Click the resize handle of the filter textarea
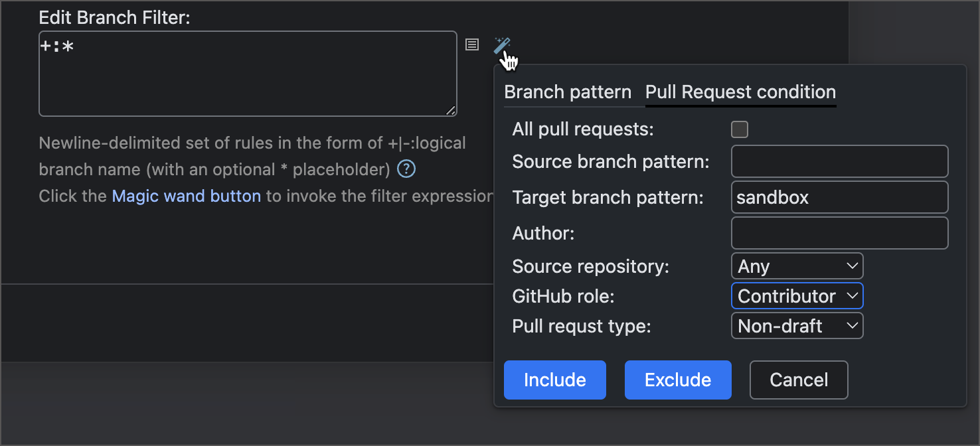 [x=451, y=110]
